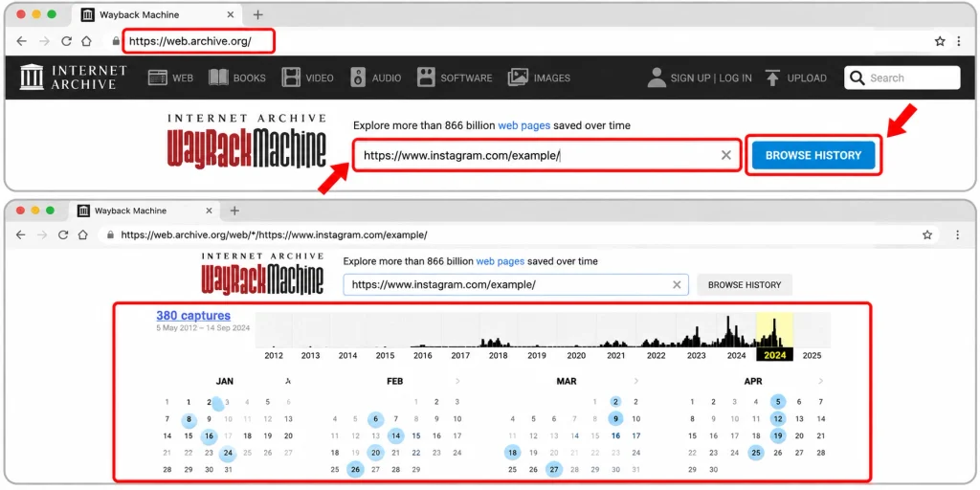Close the Wayback Machine tab in the bottom window
980x490 pixels.
coord(210,211)
